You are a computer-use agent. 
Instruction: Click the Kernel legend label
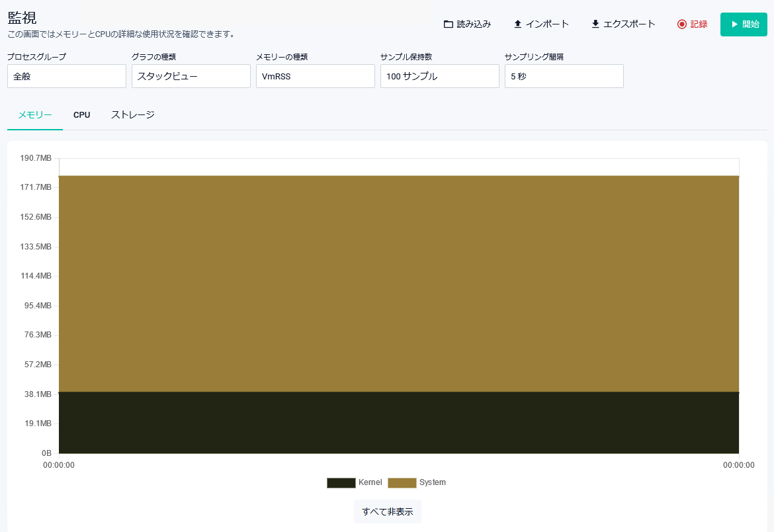point(370,482)
